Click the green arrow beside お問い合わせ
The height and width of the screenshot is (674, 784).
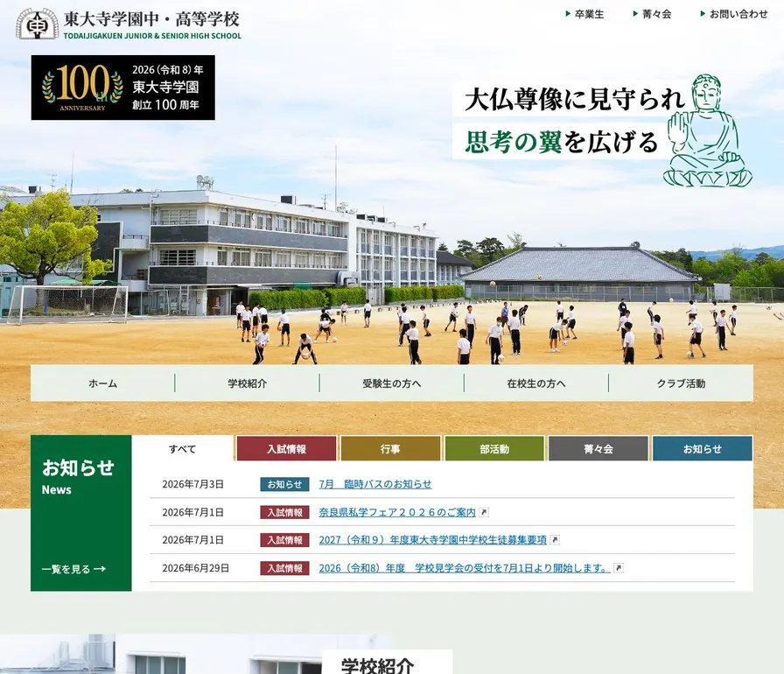(703, 14)
